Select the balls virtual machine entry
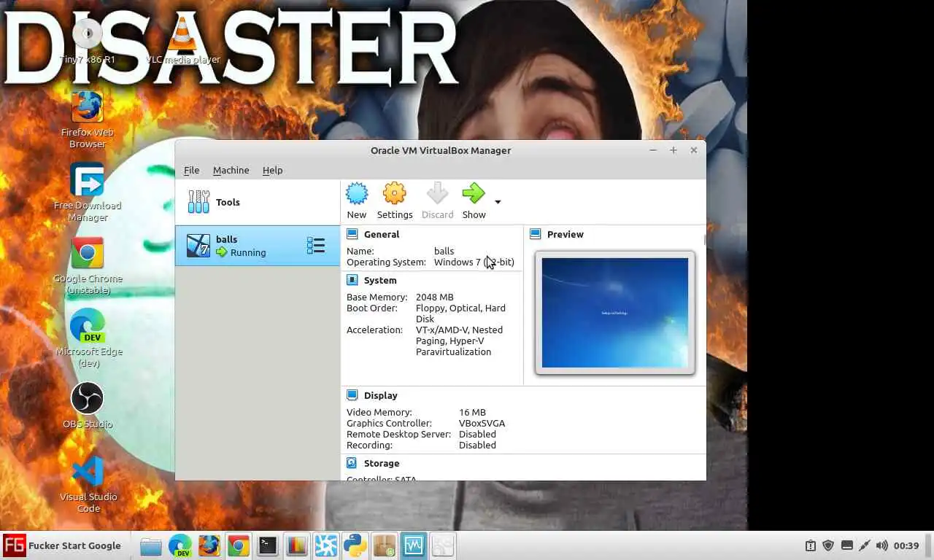The width and height of the screenshot is (934, 560). tap(258, 246)
